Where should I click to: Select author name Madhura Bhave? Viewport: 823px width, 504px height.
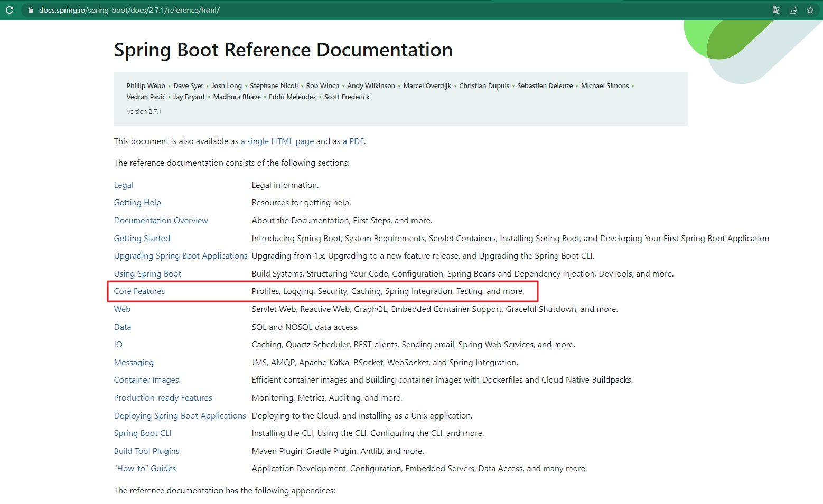coord(237,97)
